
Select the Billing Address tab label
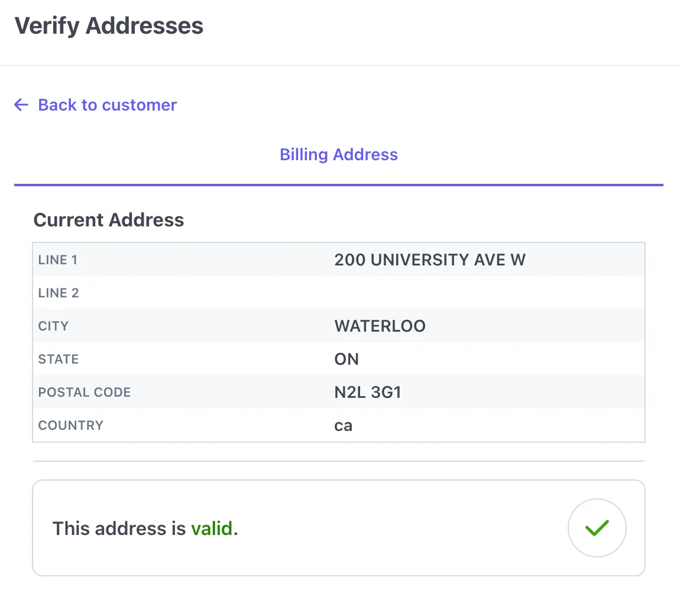click(x=338, y=154)
